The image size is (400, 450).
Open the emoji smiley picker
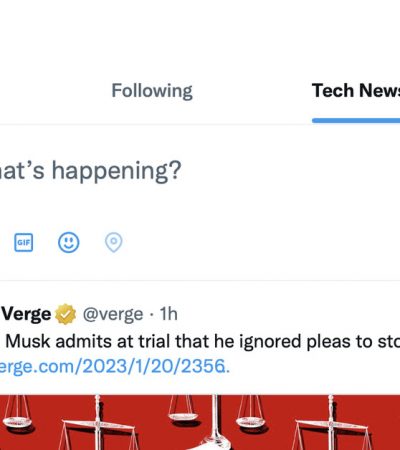pyautogui.click(x=69, y=242)
